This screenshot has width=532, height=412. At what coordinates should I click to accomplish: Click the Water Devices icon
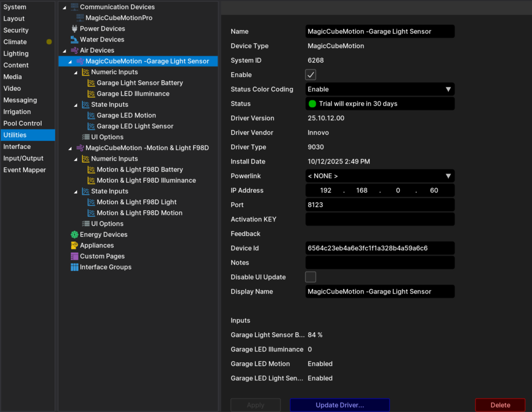point(74,40)
